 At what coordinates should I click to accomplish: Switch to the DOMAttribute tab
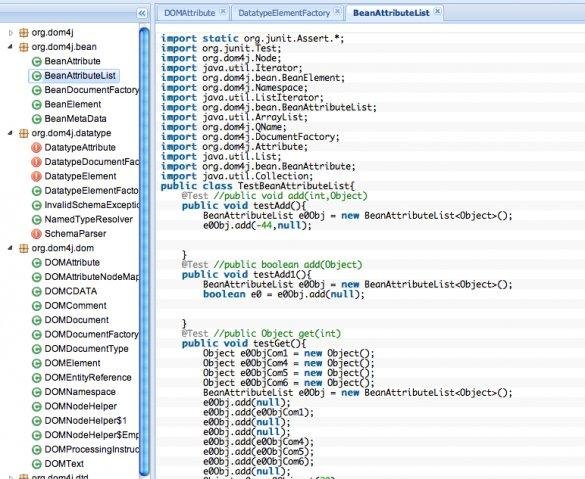pos(190,13)
